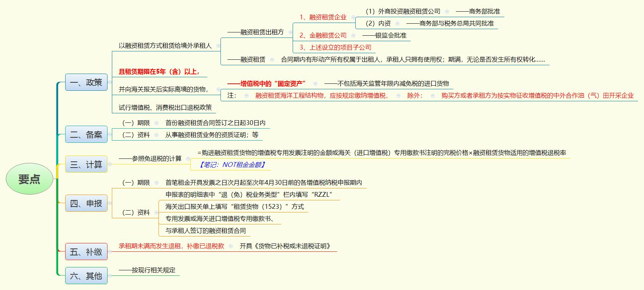Collapse toggle after ——融资租赁出租方

[x=290, y=32]
